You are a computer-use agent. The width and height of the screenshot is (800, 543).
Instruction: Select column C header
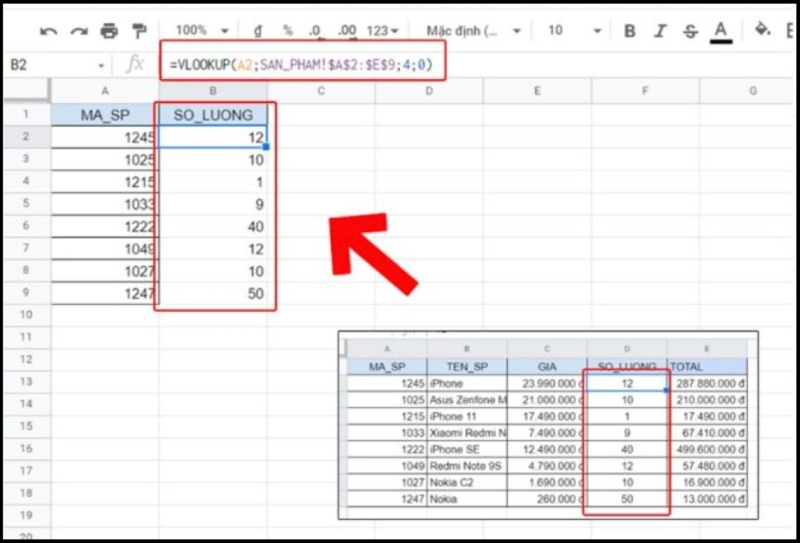click(x=321, y=91)
